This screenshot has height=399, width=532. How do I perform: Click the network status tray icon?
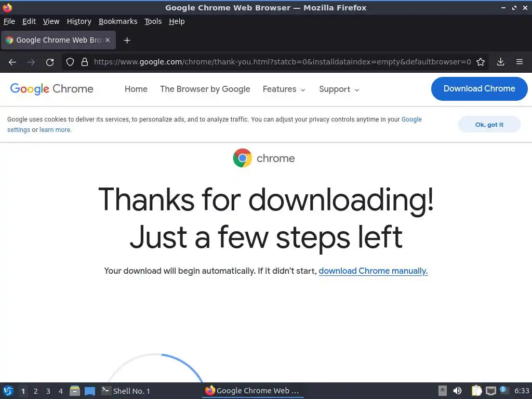(490, 391)
